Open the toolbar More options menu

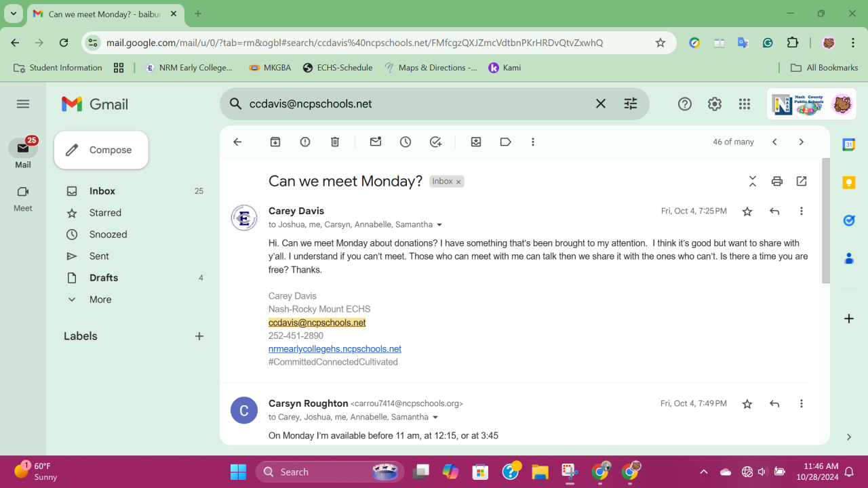pyautogui.click(x=533, y=142)
